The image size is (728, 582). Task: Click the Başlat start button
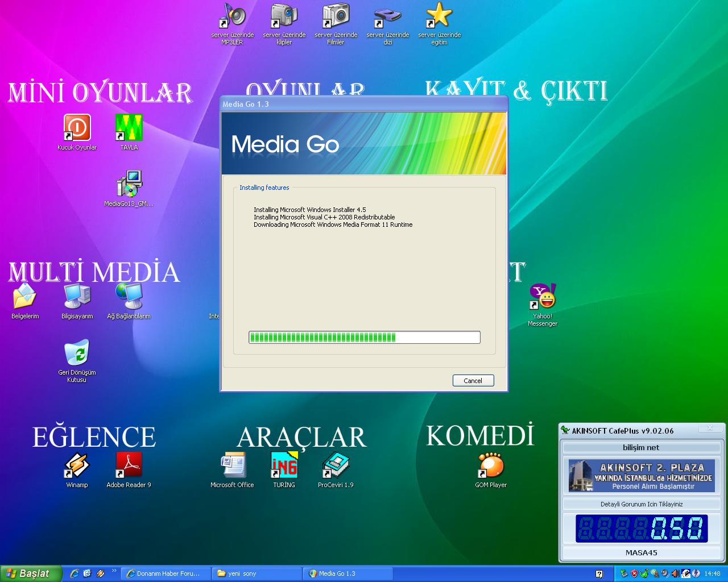coord(31,573)
